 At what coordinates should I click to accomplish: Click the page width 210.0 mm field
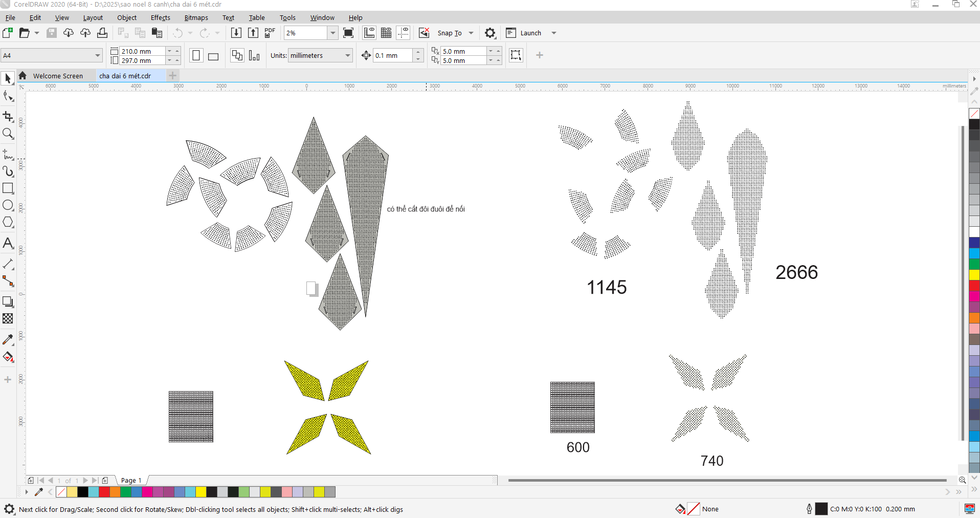click(x=142, y=51)
